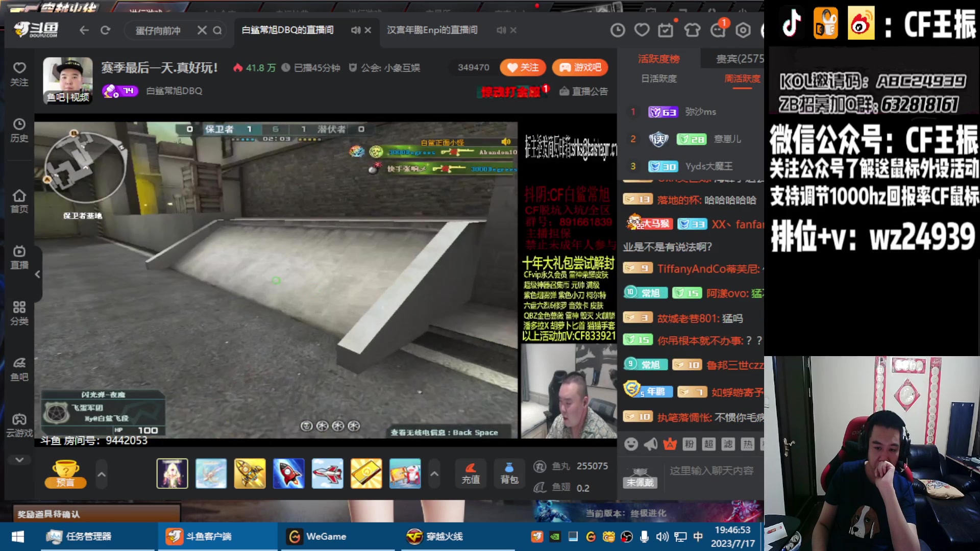The height and width of the screenshot is (551, 980).
Task: Collapse the sidebar with left arrow handle
Action: click(x=37, y=274)
